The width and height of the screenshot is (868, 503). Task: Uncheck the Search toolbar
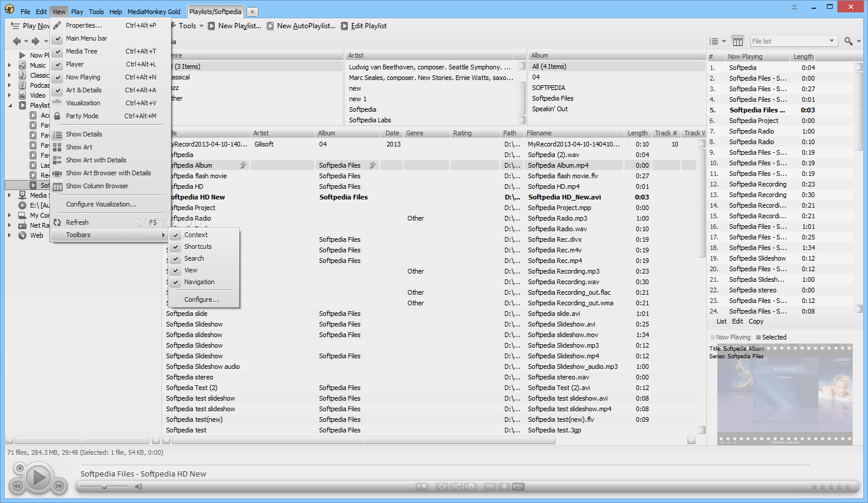194,258
